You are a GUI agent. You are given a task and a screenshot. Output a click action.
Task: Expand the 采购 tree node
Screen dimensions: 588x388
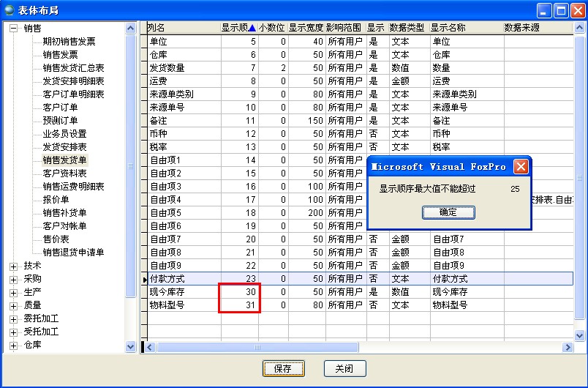(13, 279)
